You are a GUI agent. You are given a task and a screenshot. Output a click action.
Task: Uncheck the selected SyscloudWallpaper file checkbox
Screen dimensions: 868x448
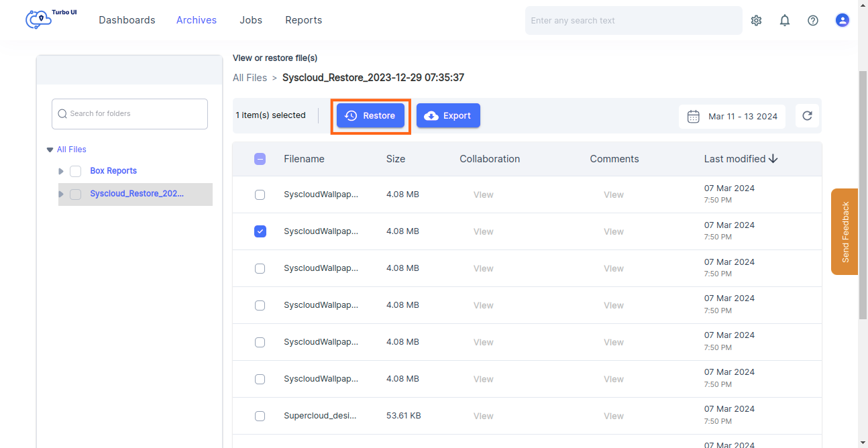260,231
